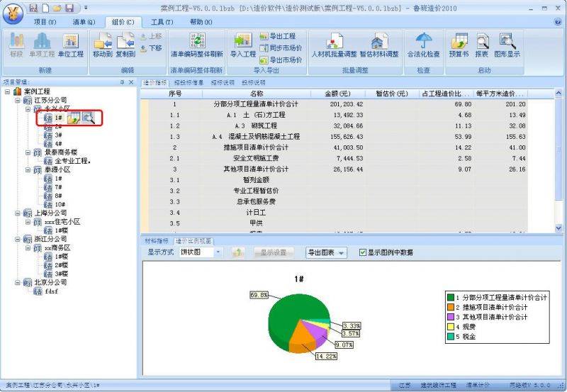Screen dimensions: 567x392
Task: Open quick access toolbar customize arrow
Action: pyautogui.click(x=86, y=8)
